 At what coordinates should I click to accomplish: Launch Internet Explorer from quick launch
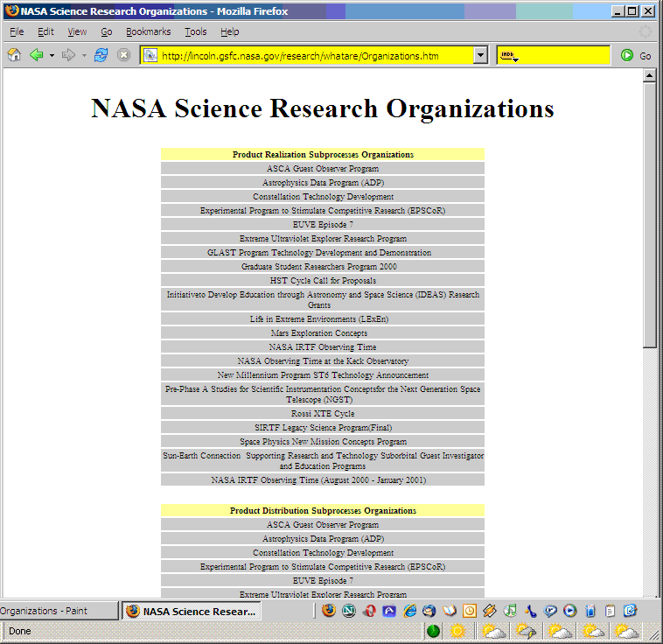coord(409,611)
